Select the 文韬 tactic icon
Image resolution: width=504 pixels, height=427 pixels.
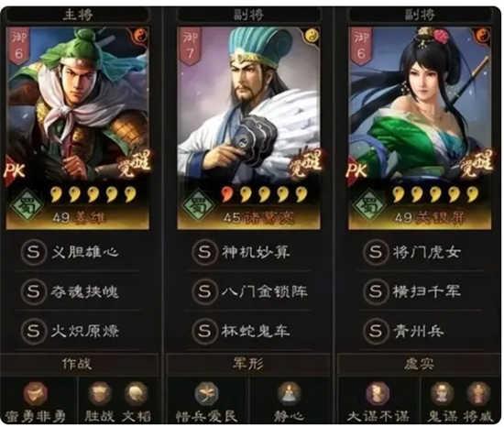point(136,394)
